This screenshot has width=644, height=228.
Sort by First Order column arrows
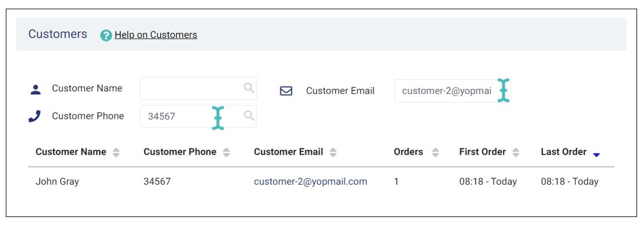click(x=516, y=152)
